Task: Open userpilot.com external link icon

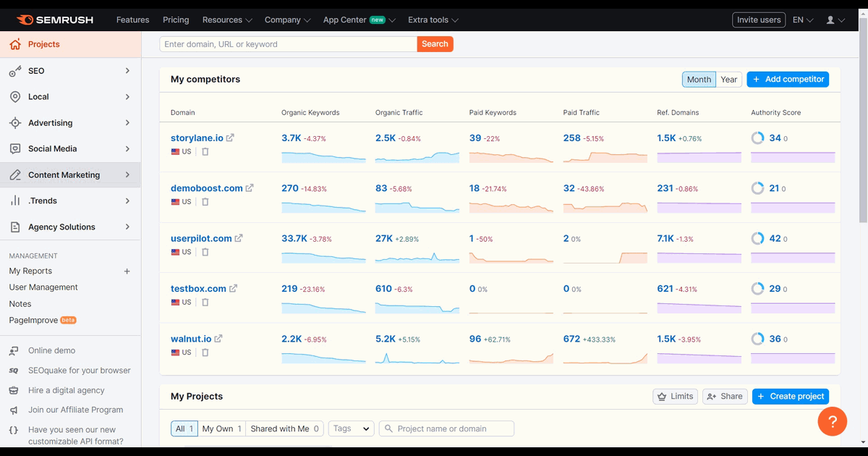Action: [239, 238]
